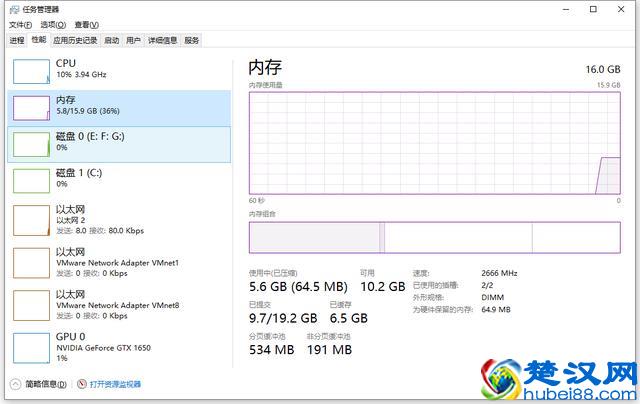Select 以太网 2 Ethernet adapter graph
The height and width of the screenshot is (404, 640).
(x=30, y=219)
